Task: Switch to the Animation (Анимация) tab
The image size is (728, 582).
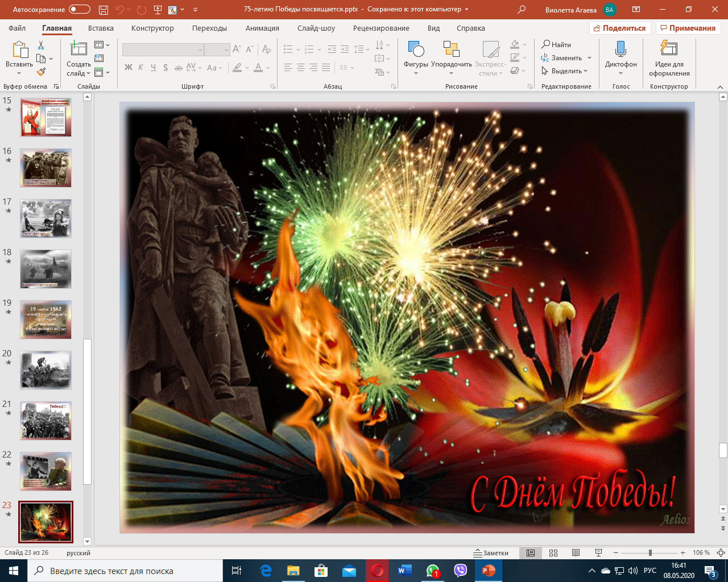Action: (262, 28)
